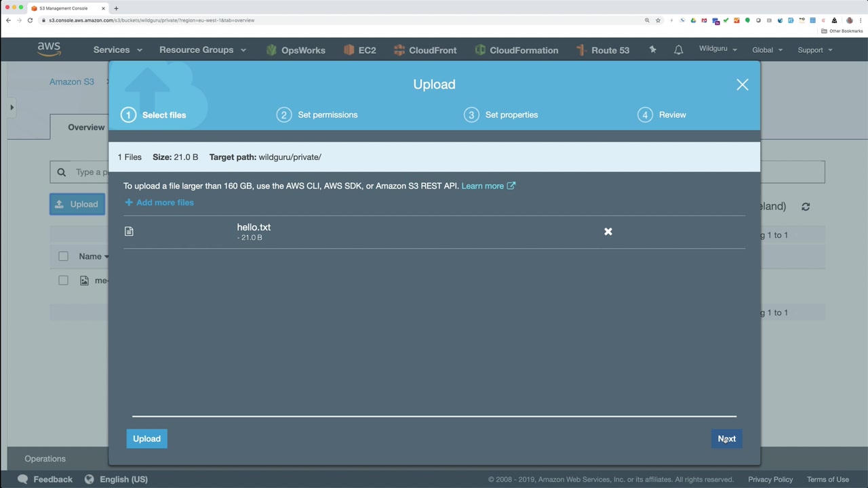868x488 pixels.
Task: Open the CloudFormation service shortcut
Action: pos(516,50)
